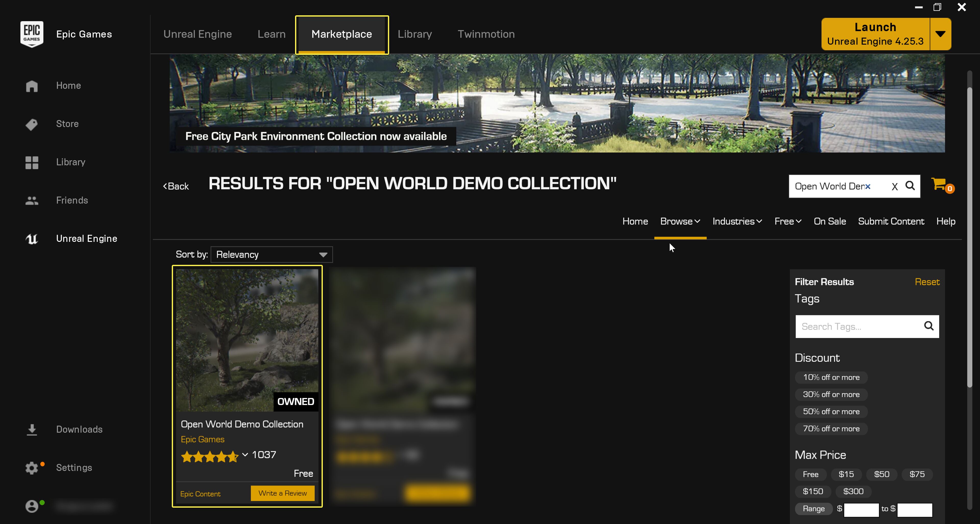Click the magnifier icon in marketplace search box
Image resolution: width=980 pixels, height=524 pixels.
(910, 186)
